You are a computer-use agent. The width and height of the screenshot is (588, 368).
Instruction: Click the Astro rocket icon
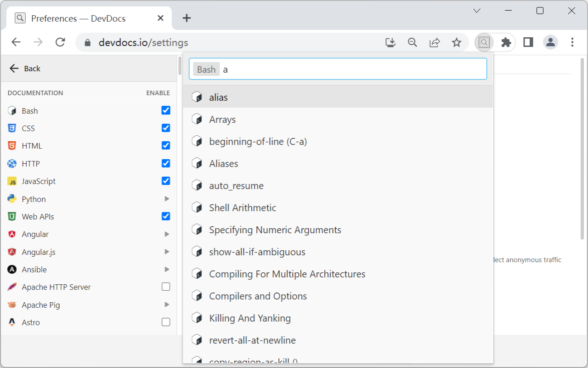[11, 322]
